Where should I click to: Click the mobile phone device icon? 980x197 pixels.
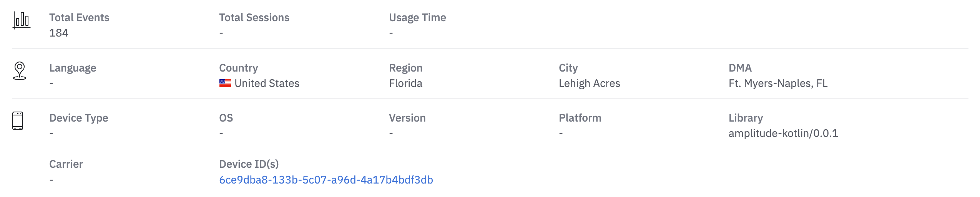point(18,121)
